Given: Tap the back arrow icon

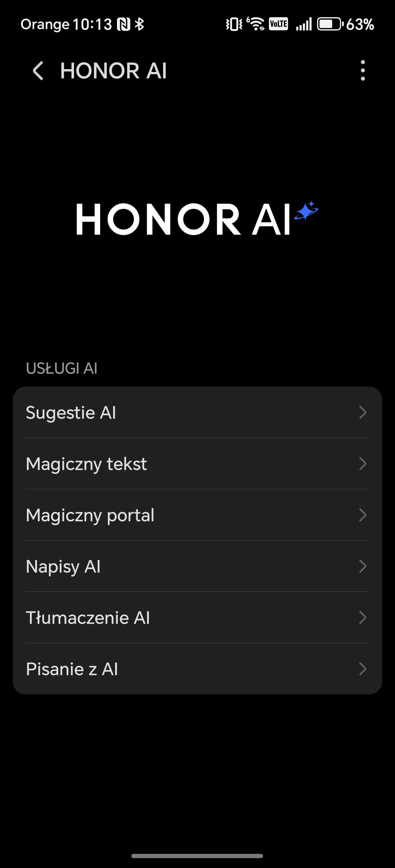Looking at the screenshot, I should pos(38,71).
